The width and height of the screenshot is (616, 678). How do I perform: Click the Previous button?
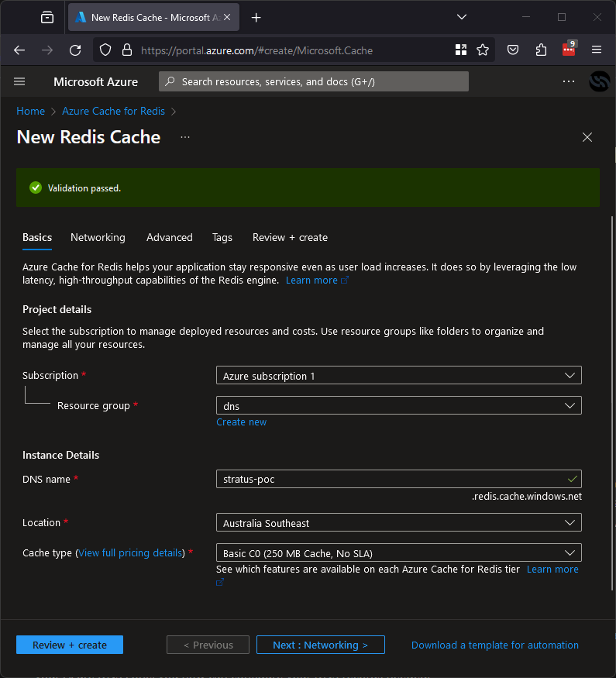[x=208, y=645]
